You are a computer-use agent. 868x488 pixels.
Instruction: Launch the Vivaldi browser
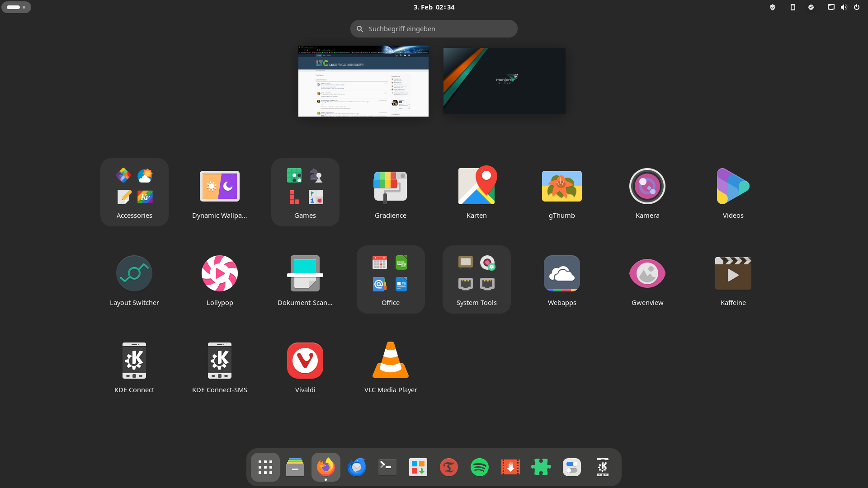click(305, 361)
